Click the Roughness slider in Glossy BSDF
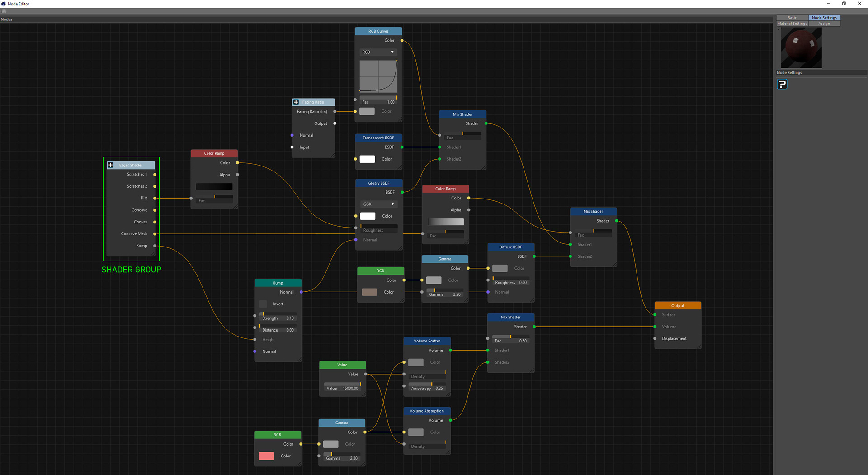The width and height of the screenshot is (868, 475). pyautogui.click(x=379, y=228)
